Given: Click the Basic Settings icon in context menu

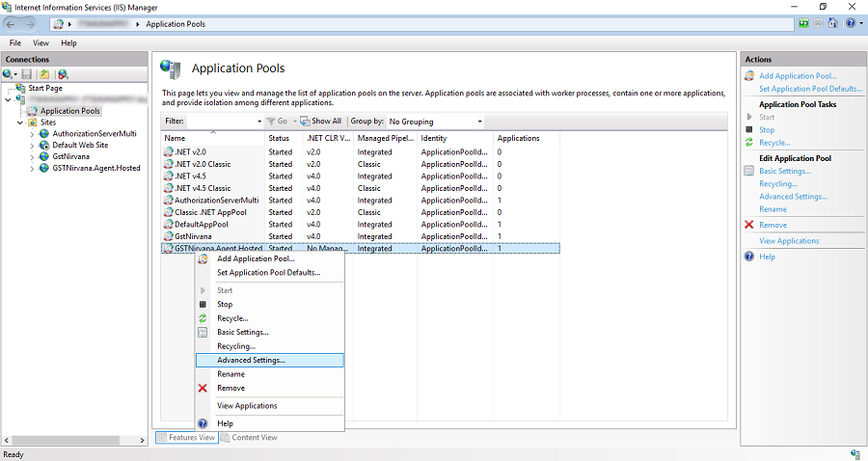Looking at the screenshot, I should point(203,332).
